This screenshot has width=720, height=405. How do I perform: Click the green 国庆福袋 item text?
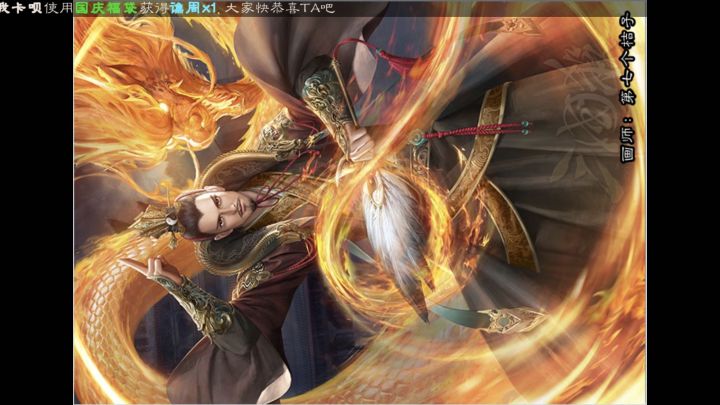pos(106,8)
